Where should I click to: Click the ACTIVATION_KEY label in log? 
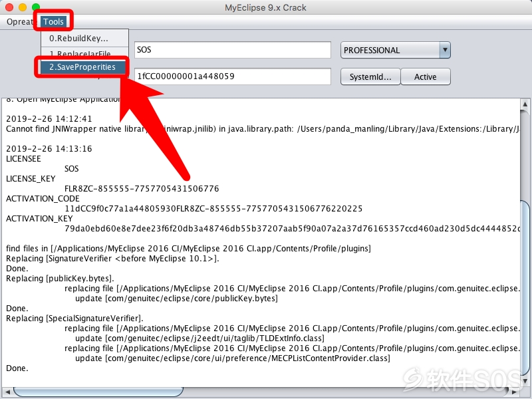(x=39, y=219)
